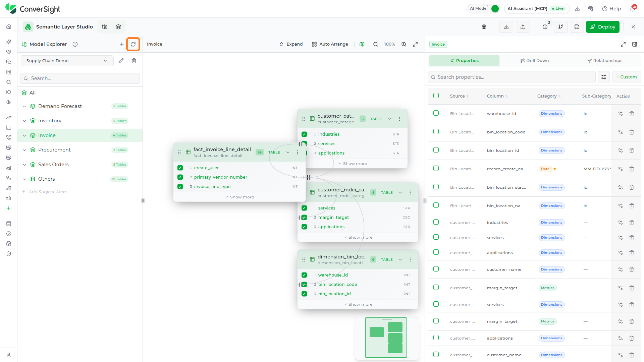Enter fullscreen canvas view

point(415,44)
